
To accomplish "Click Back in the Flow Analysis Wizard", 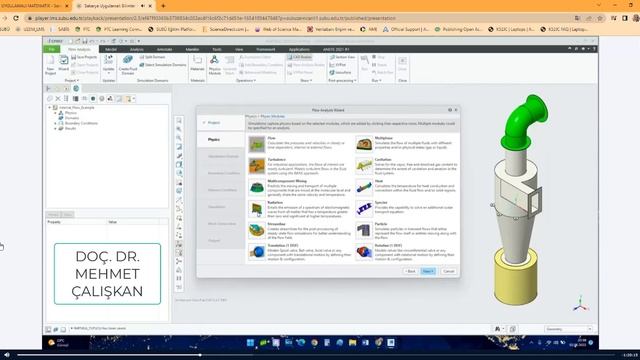I will 411,271.
